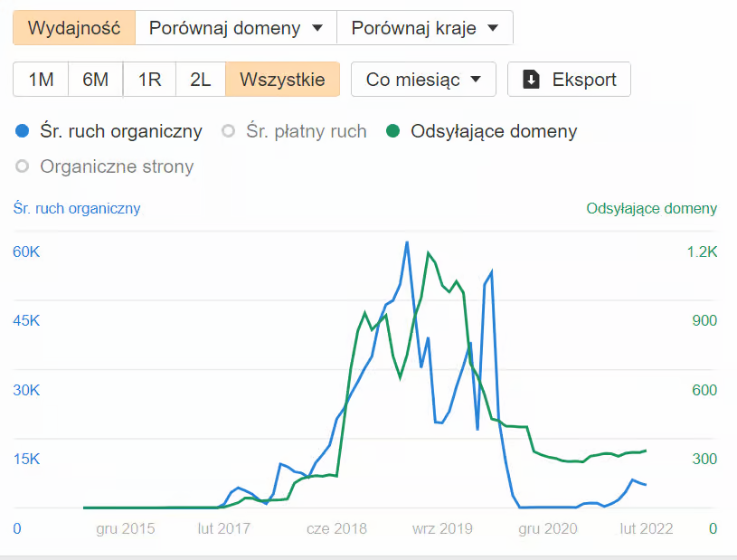Open the Co miesiąc interval dropdown
Screen dimensions: 737x560
point(422,79)
